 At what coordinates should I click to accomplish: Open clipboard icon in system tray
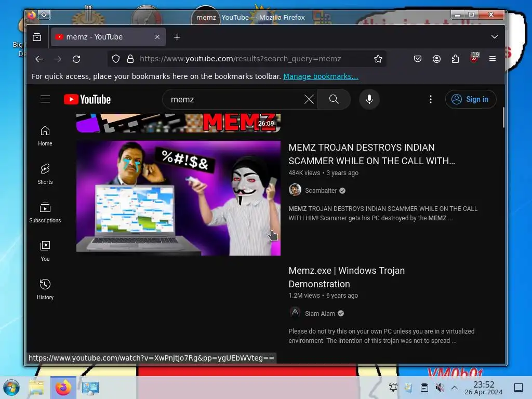pyautogui.click(x=424, y=388)
